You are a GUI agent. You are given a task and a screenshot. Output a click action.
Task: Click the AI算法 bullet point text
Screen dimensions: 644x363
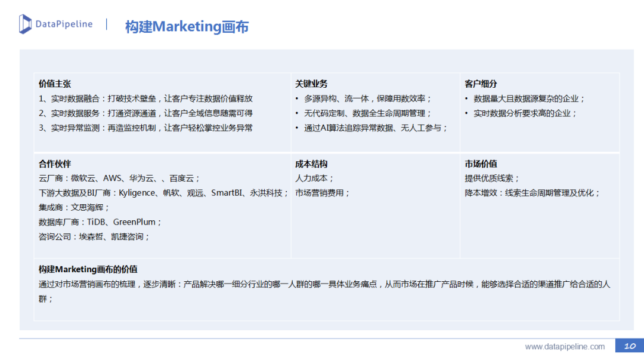click(376, 128)
